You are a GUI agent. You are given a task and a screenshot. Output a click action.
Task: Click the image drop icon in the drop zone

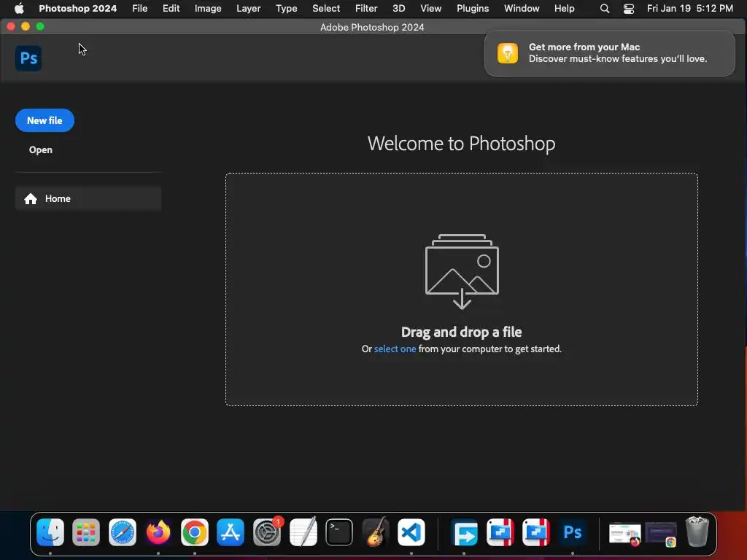coord(462,271)
